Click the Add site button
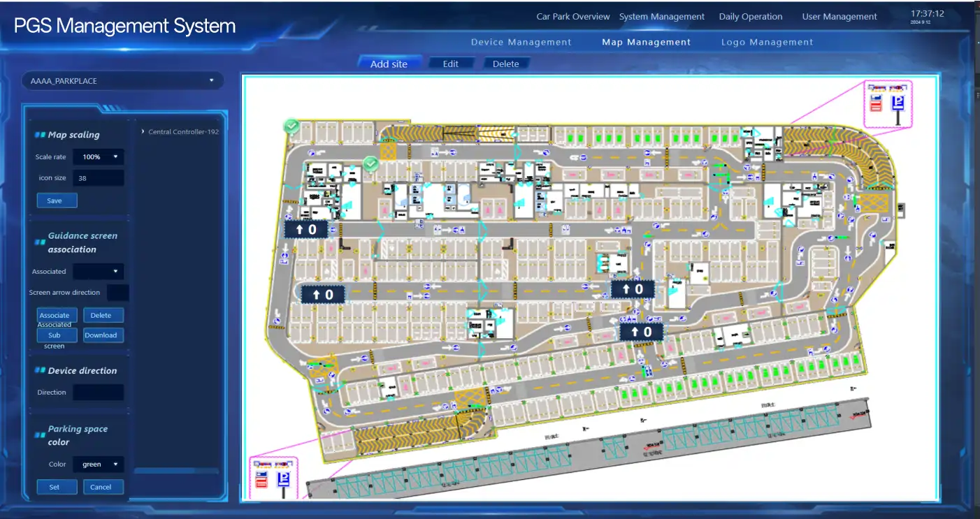The image size is (980, 519). pos(389,64)
